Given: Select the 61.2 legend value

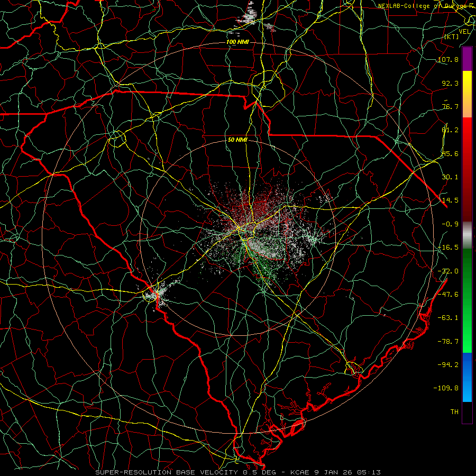Looking at the screenshot, I should [x=450, y=130].
